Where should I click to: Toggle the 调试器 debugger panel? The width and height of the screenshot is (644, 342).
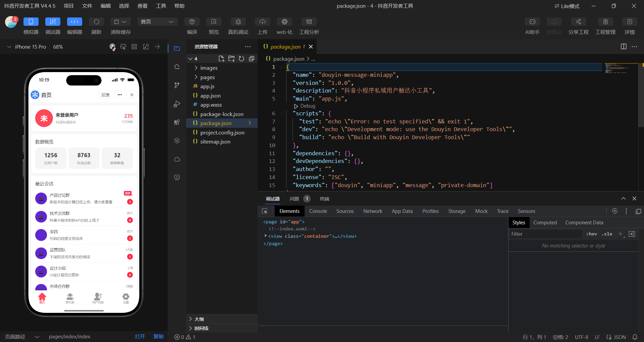click(x=53, y=22)
